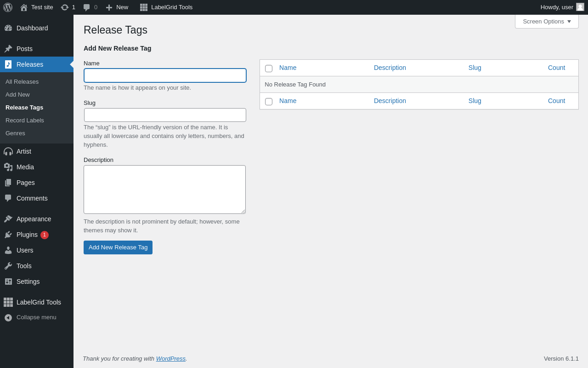Go to the Genres submenu item
The height and width of the screenshot is (368, 588).
click(x=15, y=133)
